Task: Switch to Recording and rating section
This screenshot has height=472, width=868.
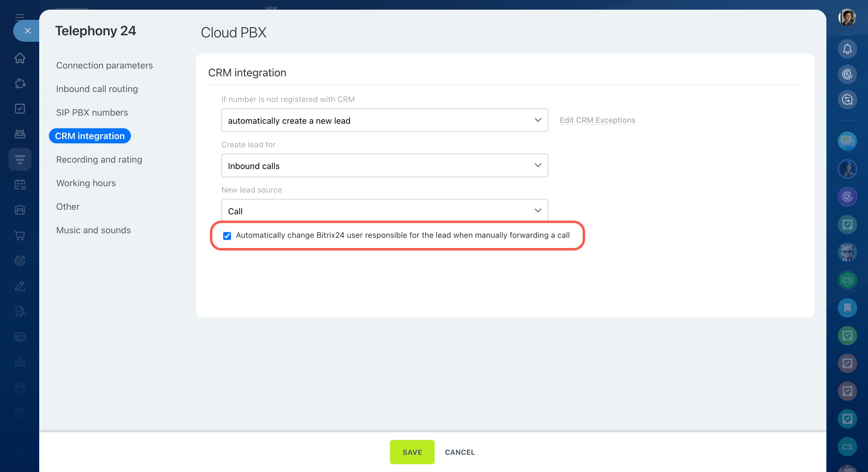Action: [99, 159]
